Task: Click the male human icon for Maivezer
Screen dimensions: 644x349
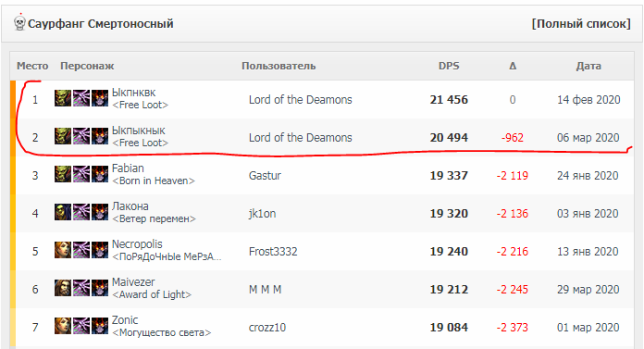Action: (x=63, y=288)
